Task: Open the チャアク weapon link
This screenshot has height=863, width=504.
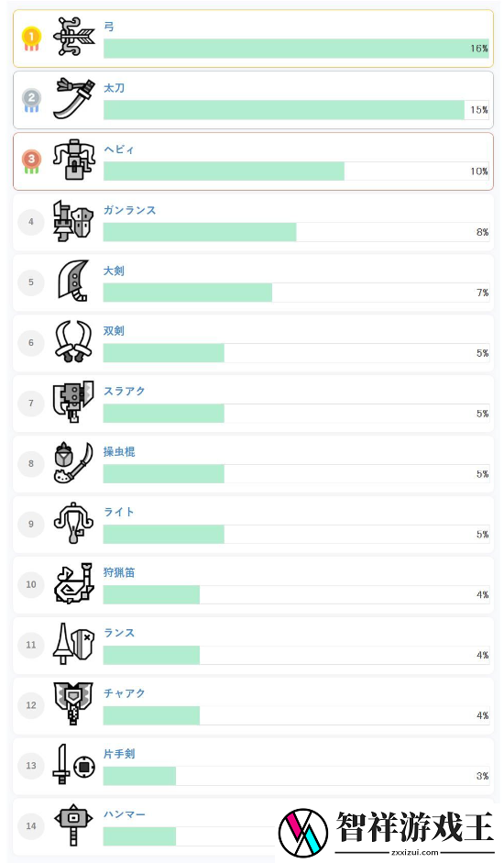Action: click(125, 693)
